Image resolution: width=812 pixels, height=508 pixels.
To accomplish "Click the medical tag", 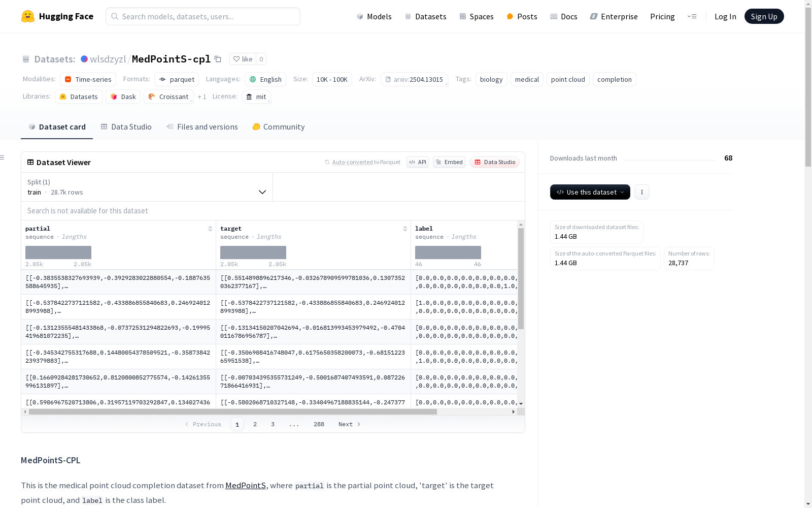I will tap(527, 79).
